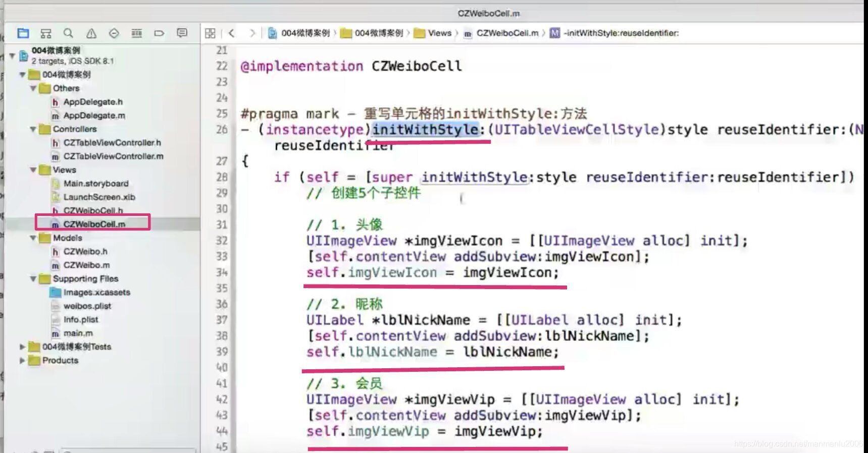Show the Issue navigator warning icon
The height and width of the screenshot is (453, 868).
click(91, 33)
